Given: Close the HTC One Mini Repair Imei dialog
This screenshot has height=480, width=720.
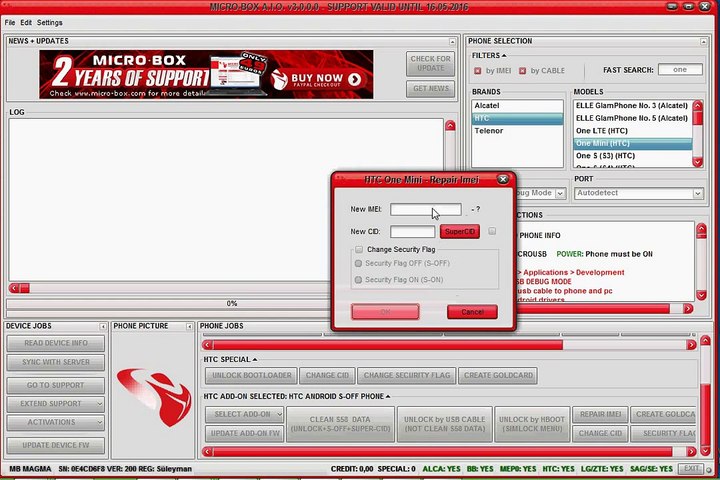Looking at the screenshot, I should coord(503,179).
